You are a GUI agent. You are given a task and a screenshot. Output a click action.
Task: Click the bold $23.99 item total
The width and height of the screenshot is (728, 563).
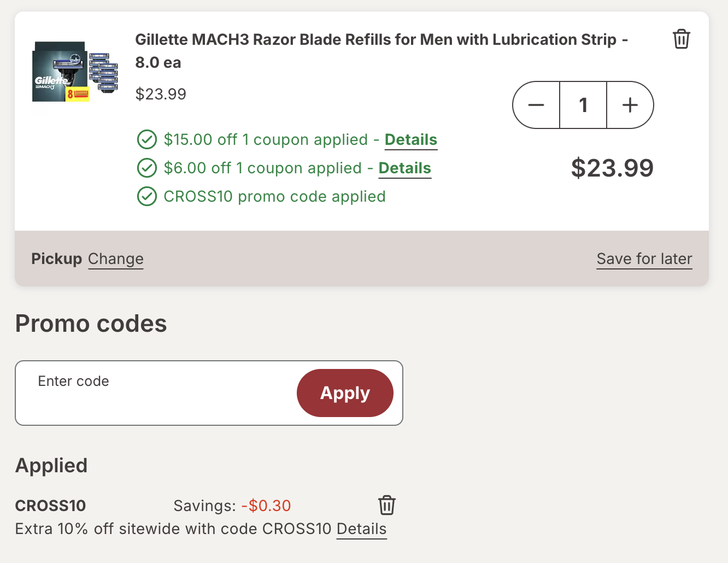point(612,168)
